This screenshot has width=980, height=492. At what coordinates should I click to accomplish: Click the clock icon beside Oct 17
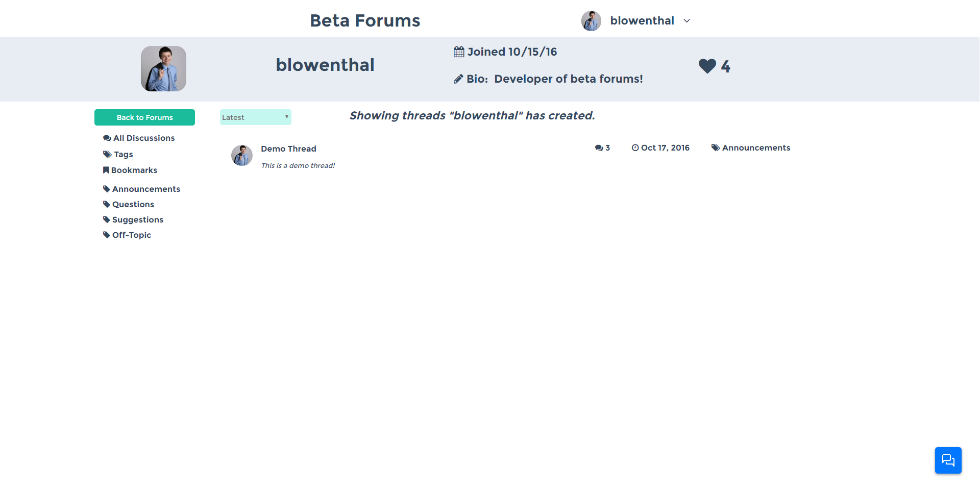[635, 148]
